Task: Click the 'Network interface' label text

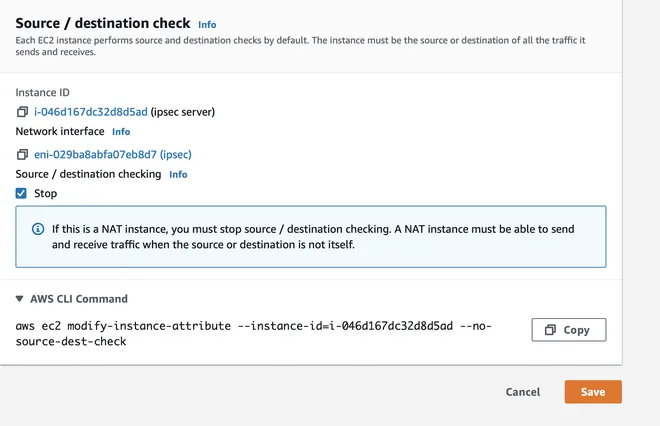Action: 60,131
